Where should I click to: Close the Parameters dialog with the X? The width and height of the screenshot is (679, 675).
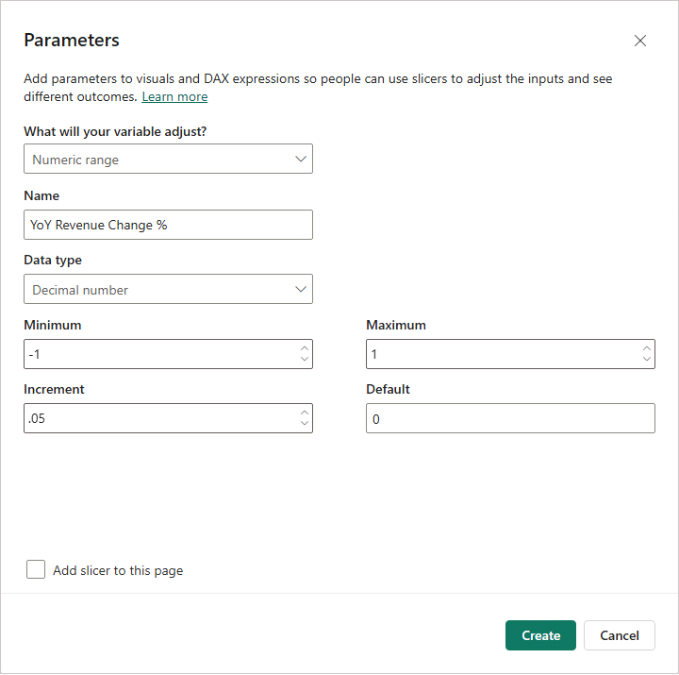tap(640, 41)
